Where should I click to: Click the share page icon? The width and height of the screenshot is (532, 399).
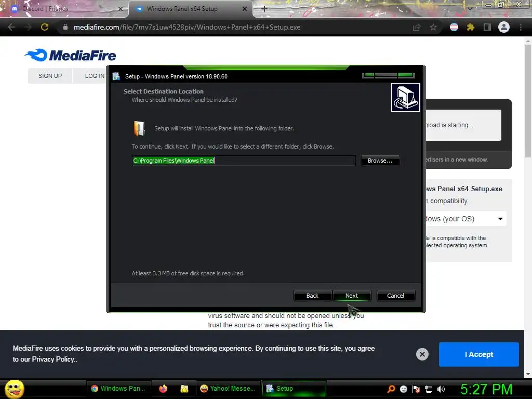click(417, 27)
